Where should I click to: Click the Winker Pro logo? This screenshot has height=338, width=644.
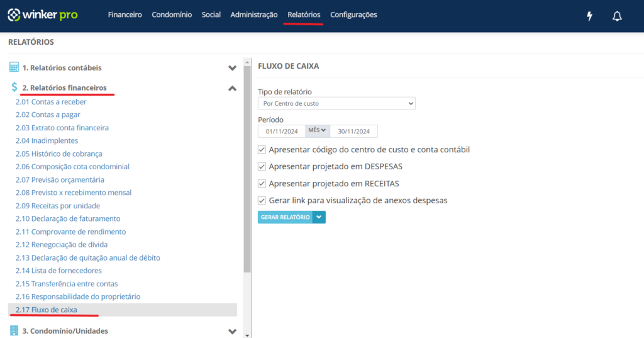point(43,15)
